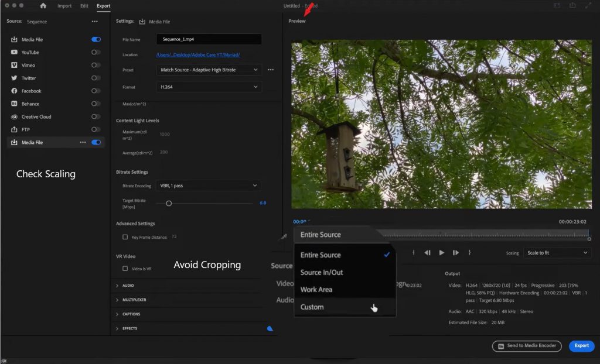Open options for selected Media File row
Screen dimensions: 600x364
[83, 142]
